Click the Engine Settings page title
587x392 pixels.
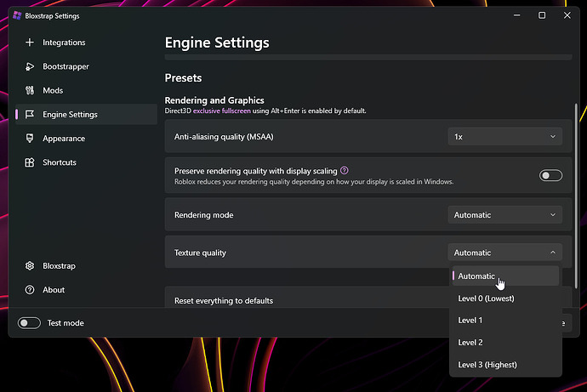point(217,43)
